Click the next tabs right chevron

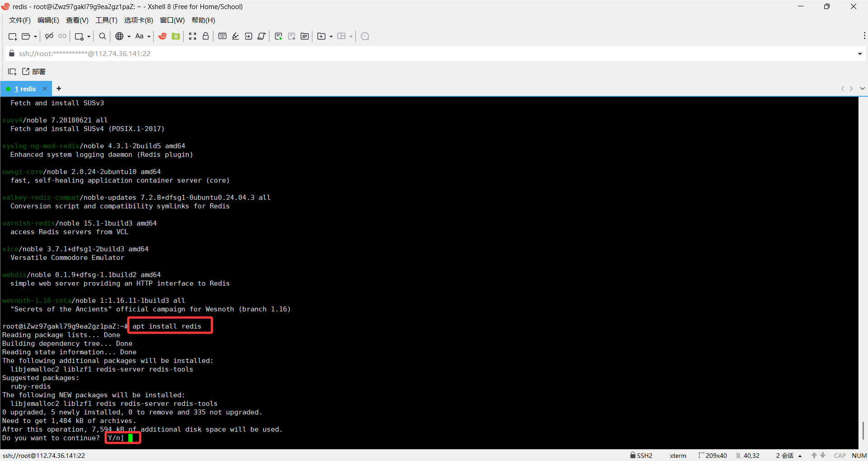click(x=851, y=89)
